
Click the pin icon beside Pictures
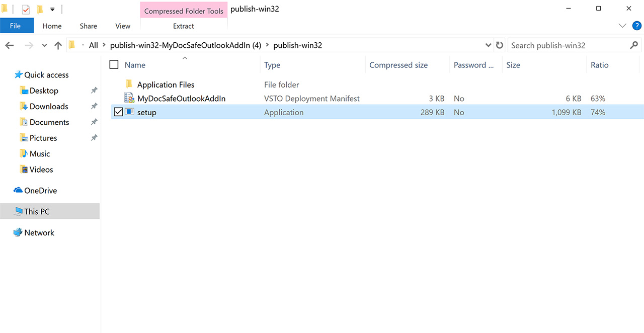click(94, 138)
